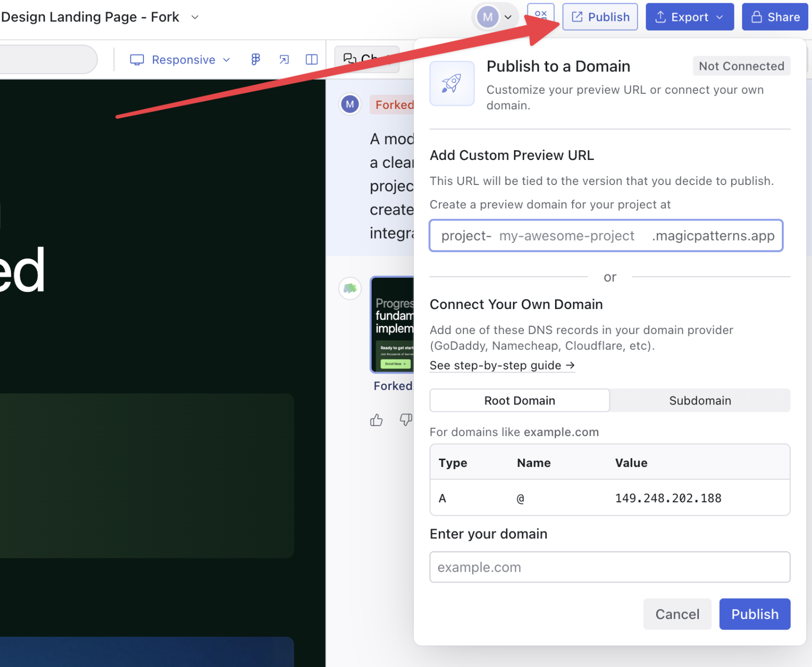Expand the project title dropdown
The image size is (812, 667).
click(x=194, y=17)
